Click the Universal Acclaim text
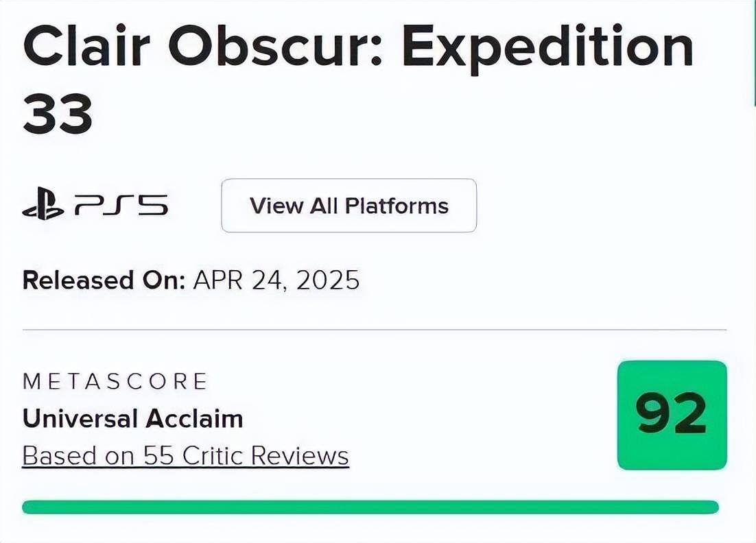 pyautogui.click(x=132, y=418)
